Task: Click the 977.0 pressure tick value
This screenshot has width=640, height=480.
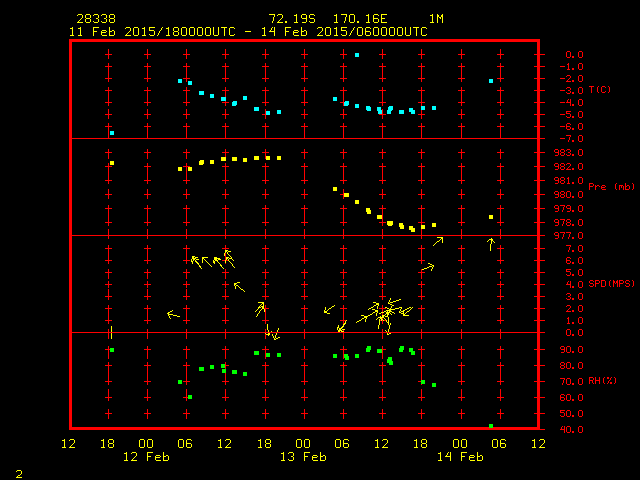Action: click(569, 236)
